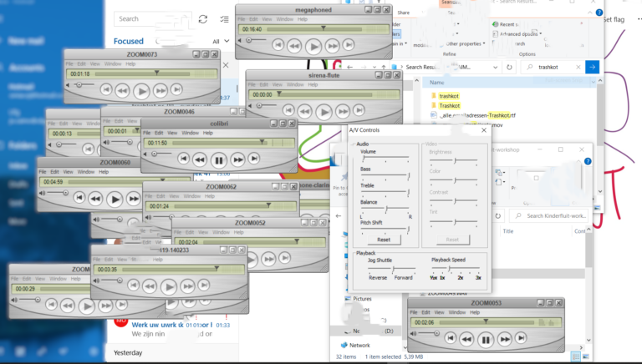This screenshot has width=642, height=364.
Task: Rewind in the ZOOM0060 player
Action: (95, 199)
